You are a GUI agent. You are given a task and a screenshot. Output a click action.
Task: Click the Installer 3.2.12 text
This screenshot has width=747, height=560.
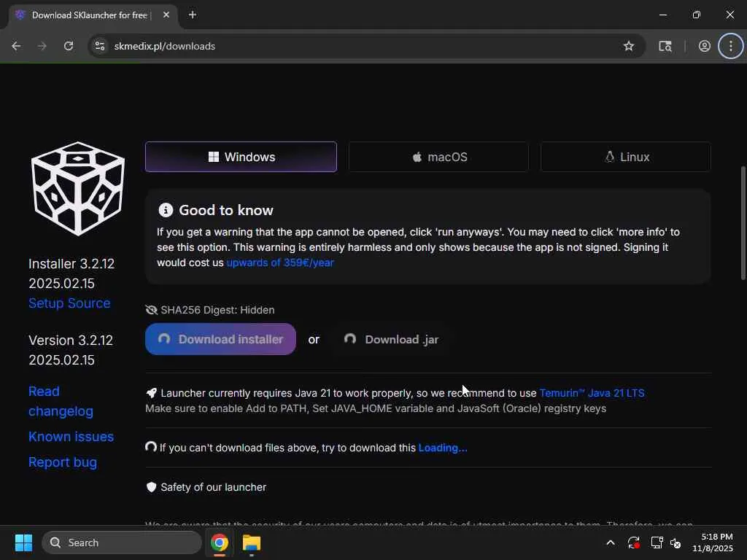(71, 264)
